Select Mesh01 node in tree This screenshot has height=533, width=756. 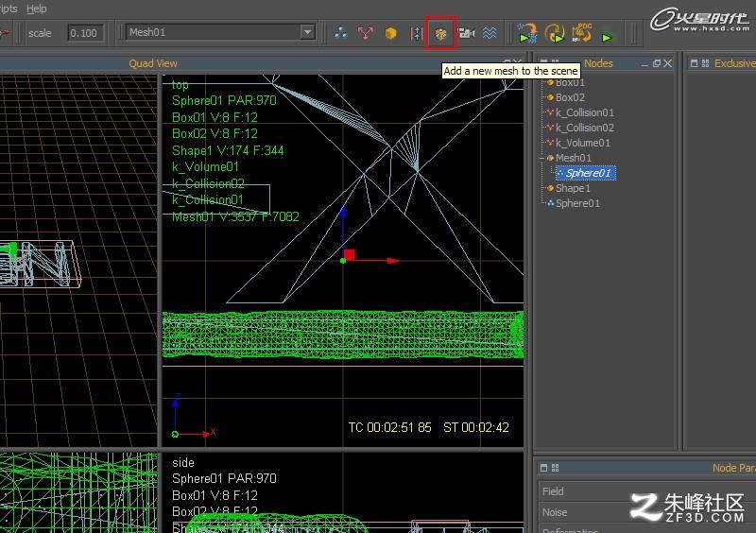[x=573, y=158]
